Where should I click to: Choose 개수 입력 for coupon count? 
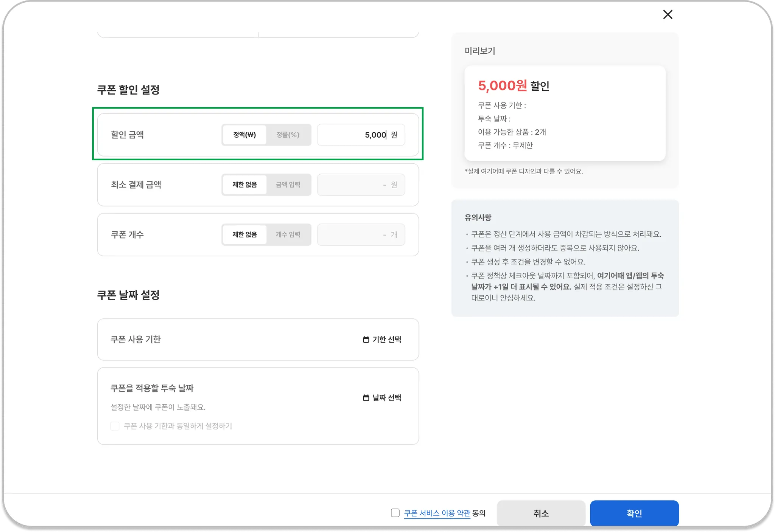click(x=288, y=234)
